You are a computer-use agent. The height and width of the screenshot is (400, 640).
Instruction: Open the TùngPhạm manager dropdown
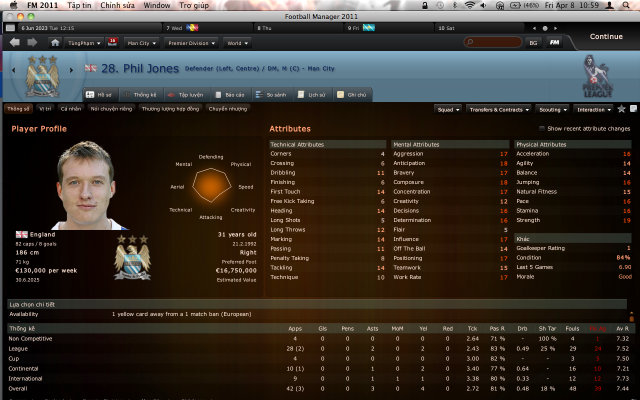pos(84,43)
